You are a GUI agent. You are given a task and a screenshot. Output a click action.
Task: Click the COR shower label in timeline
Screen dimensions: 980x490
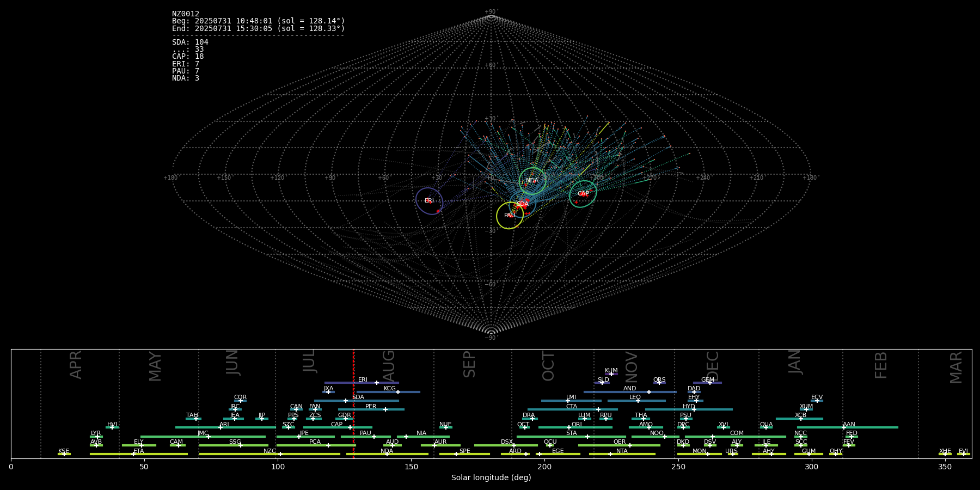click(x=240, y=397)
